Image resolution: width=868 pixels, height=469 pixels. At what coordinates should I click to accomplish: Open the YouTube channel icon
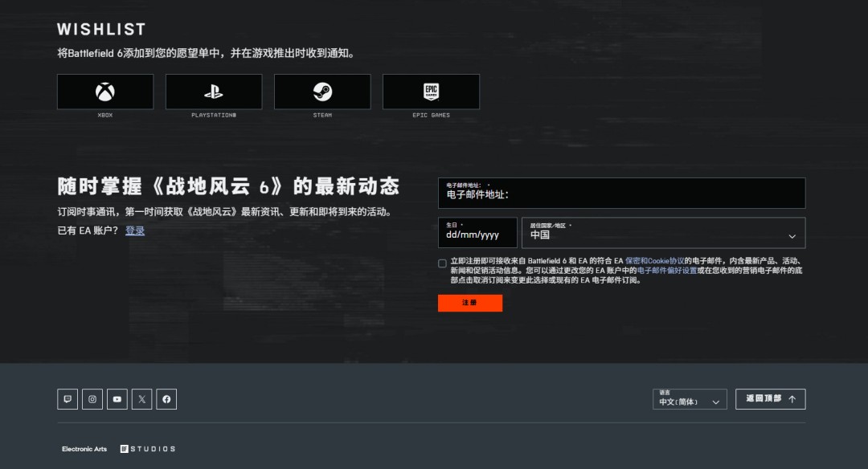pos(117,399)
